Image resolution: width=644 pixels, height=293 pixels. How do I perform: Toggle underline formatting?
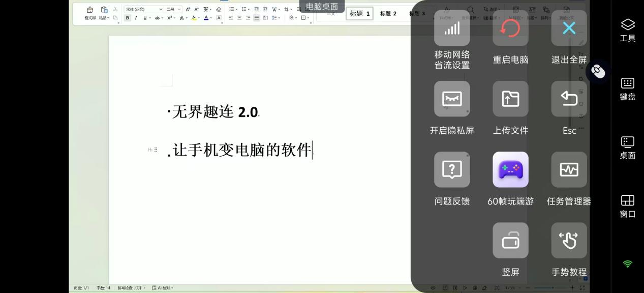click(x=145, y=18)
